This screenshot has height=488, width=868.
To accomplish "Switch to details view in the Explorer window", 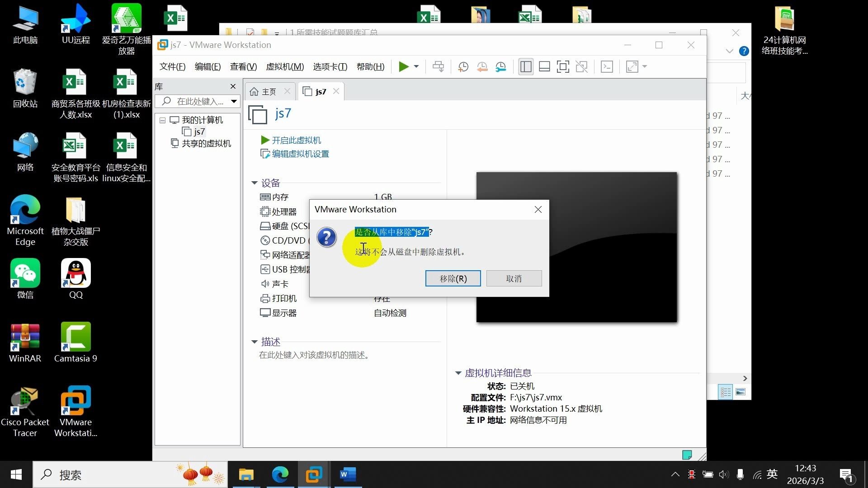I will [726, 392].
